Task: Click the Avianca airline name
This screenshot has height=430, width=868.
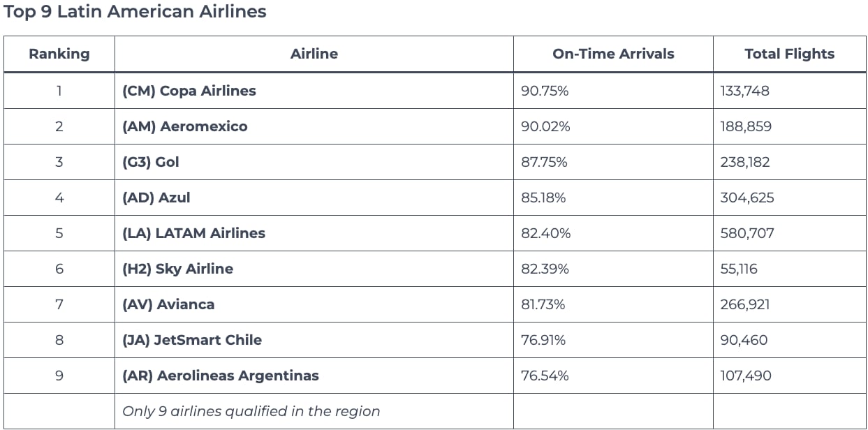Action: point(168,304)
